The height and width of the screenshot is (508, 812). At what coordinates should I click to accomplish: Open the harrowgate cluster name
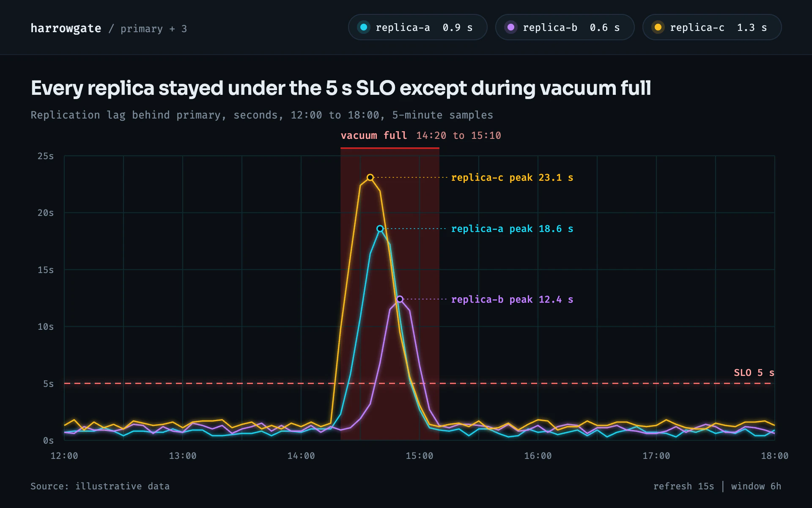click(66, 28)
